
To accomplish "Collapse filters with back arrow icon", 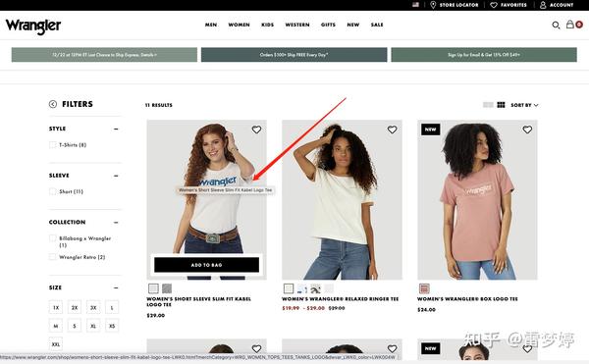I will [x=53, y=104].
